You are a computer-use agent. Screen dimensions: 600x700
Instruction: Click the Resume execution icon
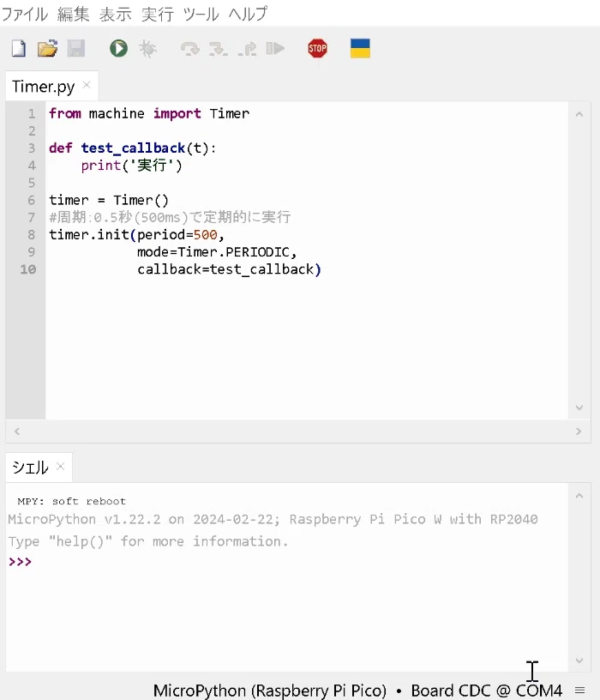pyautogui.click(x=275, y=48)
